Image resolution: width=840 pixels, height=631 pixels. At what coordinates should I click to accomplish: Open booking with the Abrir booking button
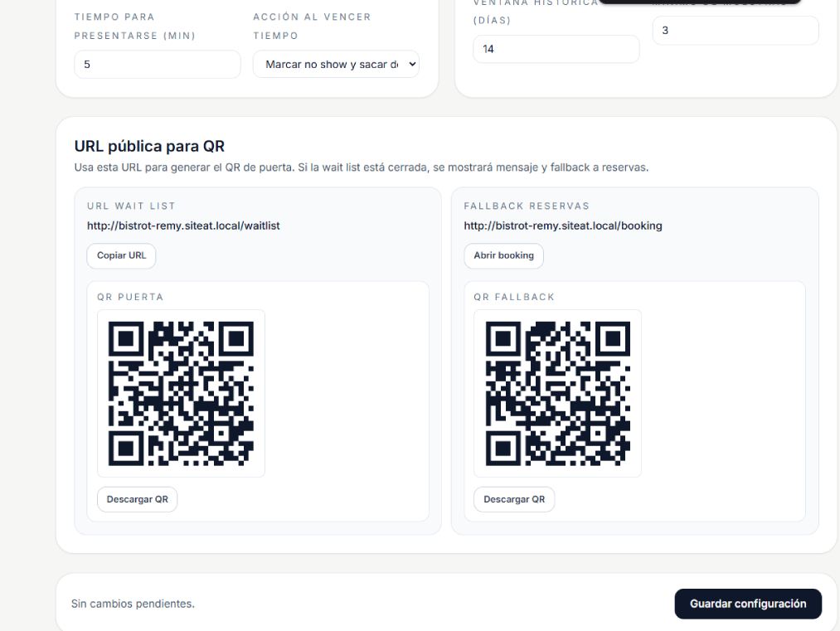pos(503,255)
